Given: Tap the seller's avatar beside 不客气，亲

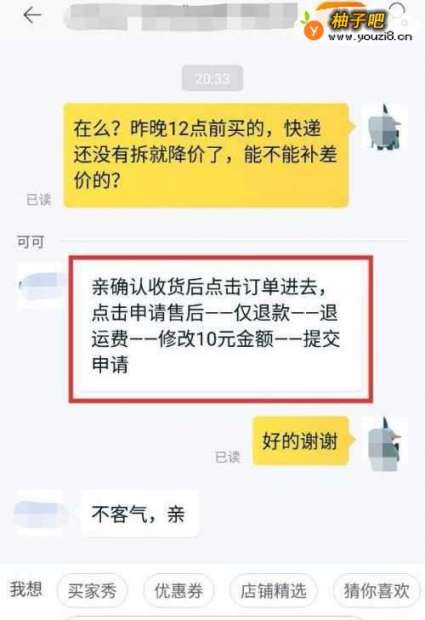Looking at the screenshot, I should (40, 512).
